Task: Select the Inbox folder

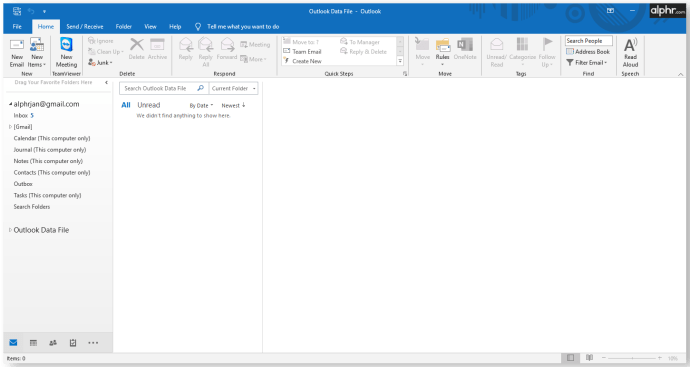Action: (21, 115)
